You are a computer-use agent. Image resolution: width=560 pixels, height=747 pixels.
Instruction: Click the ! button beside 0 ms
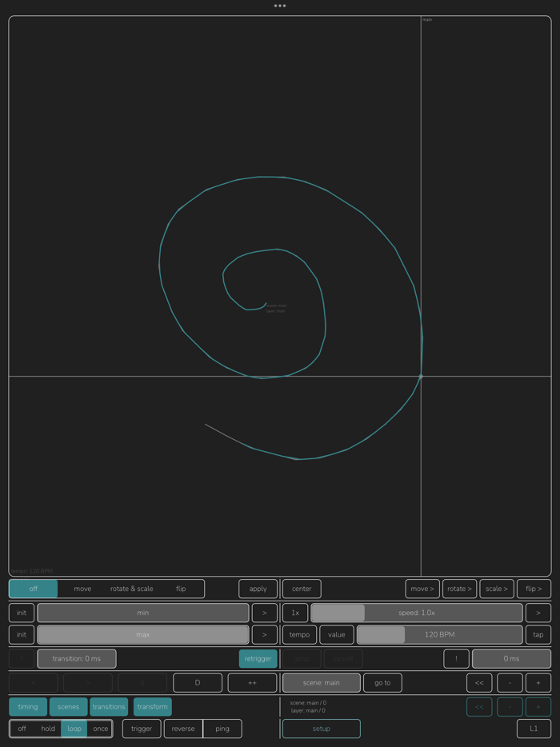point(456,659)
